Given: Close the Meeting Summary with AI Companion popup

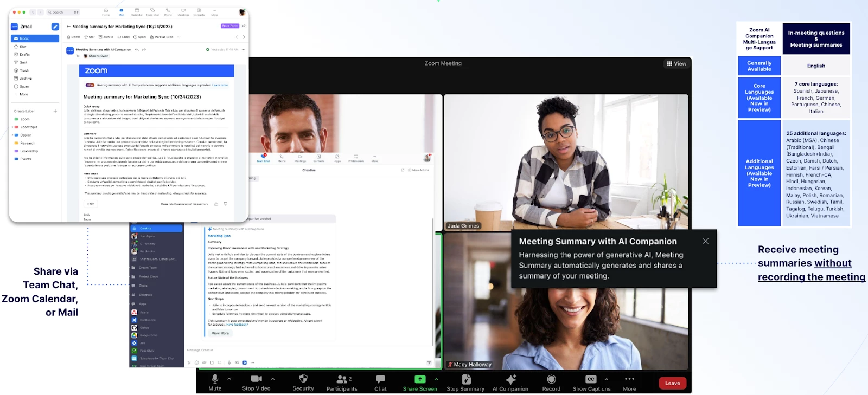Looking at the screenshot, I should (705, 241).
